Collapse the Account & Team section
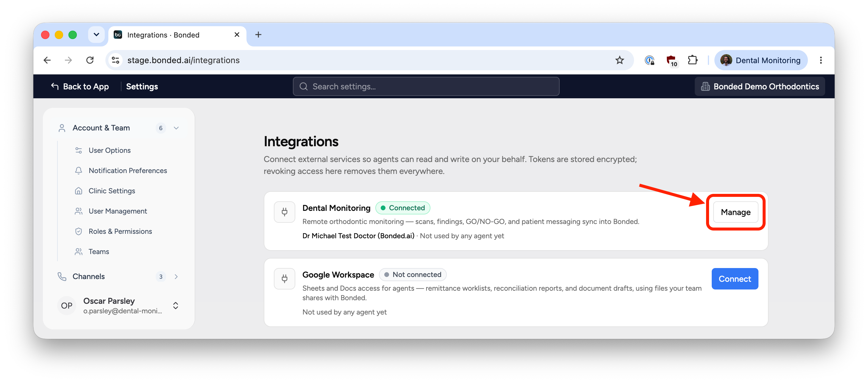Viewport: 868px width, 383px height. point(176,128)
